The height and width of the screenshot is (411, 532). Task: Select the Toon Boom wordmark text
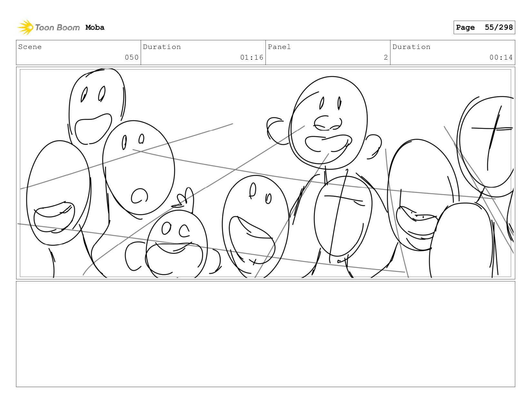coord(57,27)
